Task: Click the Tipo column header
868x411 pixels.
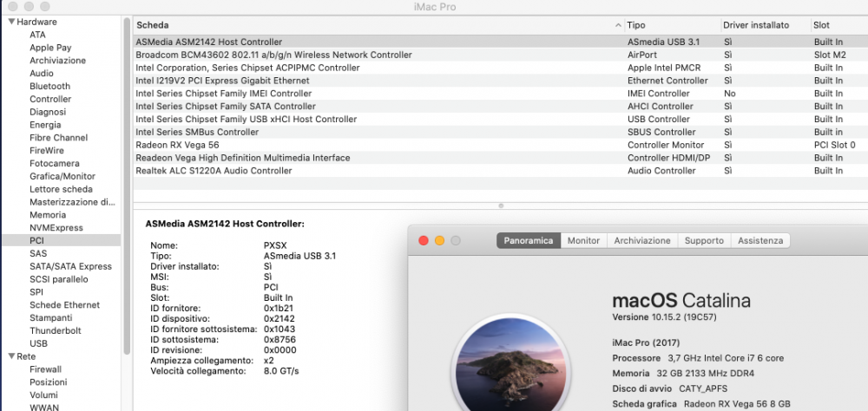Action: point(672,25)
